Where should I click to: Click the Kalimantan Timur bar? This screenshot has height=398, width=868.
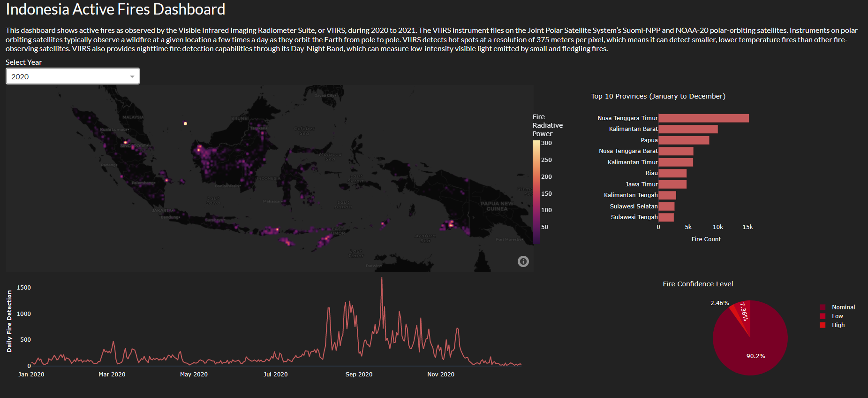pos(676,162)
